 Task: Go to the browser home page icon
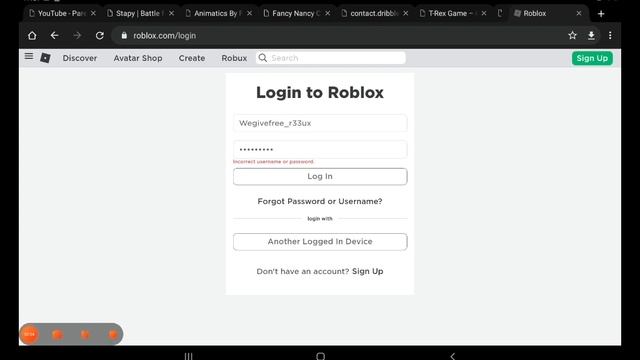(32, 36)
